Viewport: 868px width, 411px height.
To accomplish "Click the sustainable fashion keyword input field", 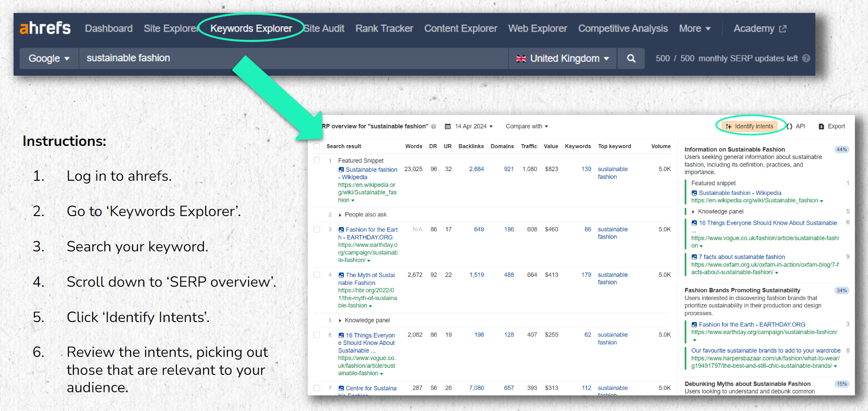I will click(293, 58).
